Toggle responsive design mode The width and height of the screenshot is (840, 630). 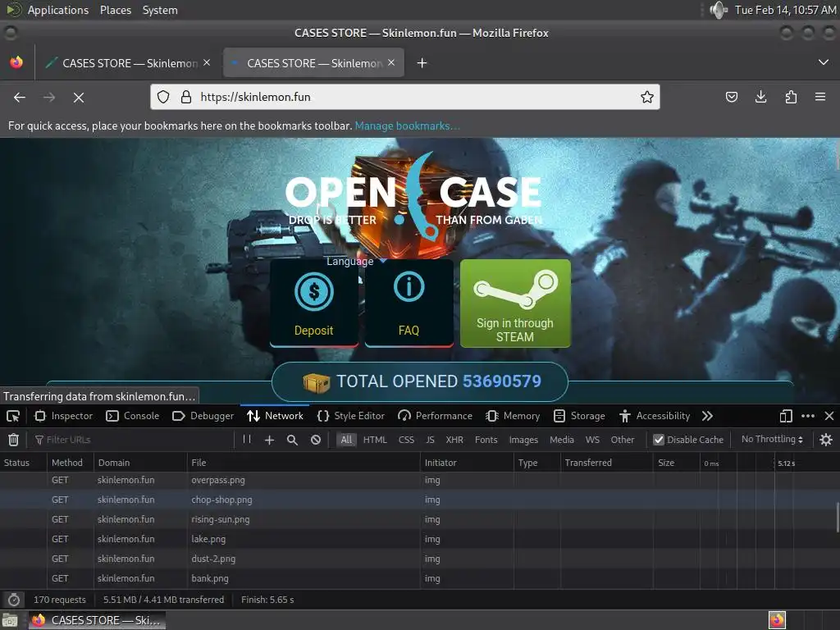coord(786,416)
